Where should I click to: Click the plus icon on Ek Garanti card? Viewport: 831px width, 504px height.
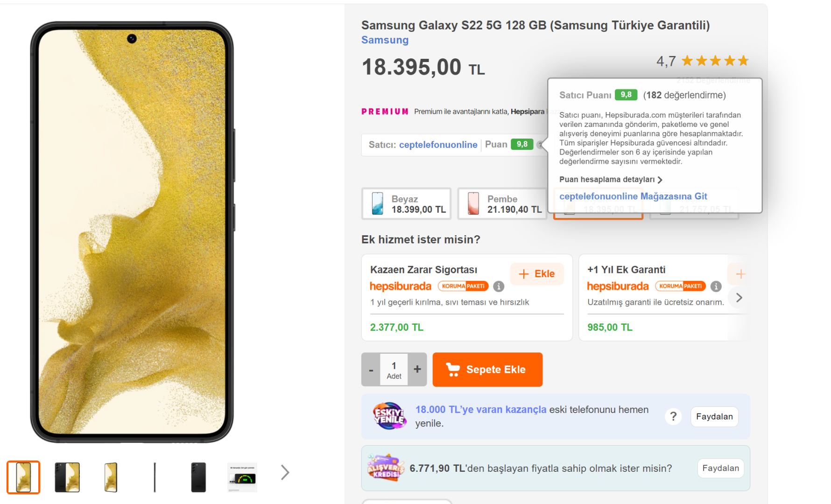(x=740, y=274)
